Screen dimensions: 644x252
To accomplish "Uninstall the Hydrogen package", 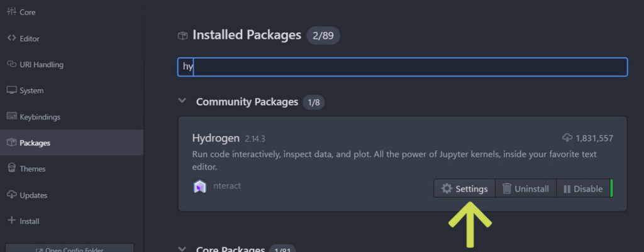I will [526, 189].
